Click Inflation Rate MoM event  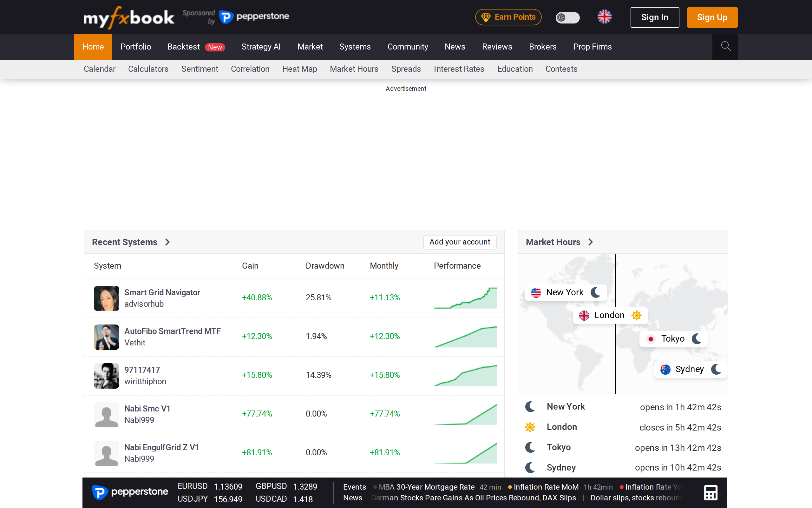point(546,487)
